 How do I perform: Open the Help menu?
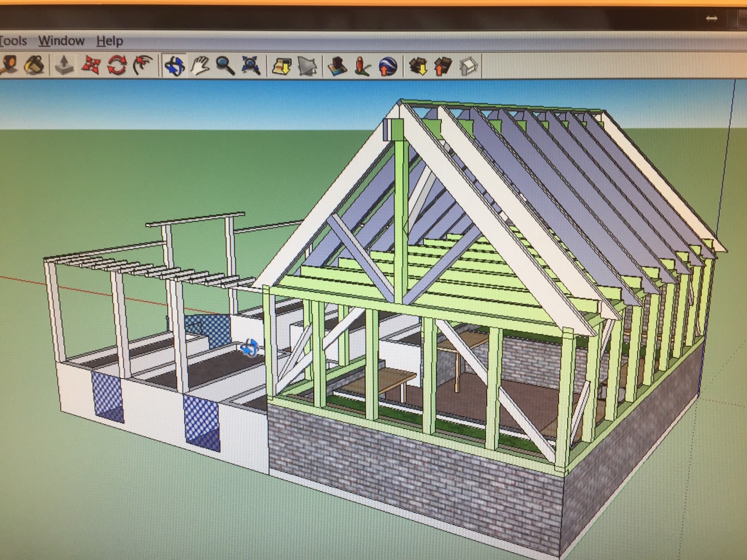pos(110,41)
